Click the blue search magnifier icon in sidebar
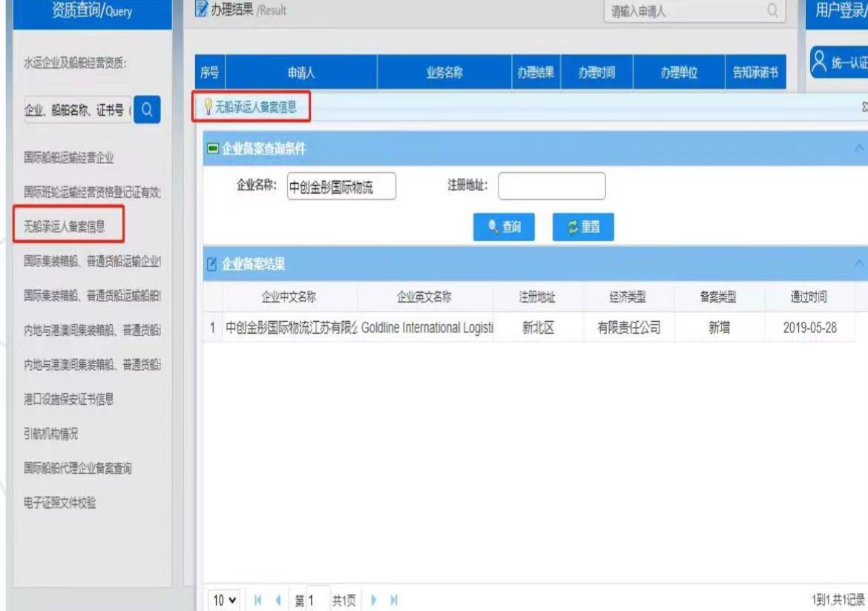Screen dimensions: 868x611 (x=146, y=110)
